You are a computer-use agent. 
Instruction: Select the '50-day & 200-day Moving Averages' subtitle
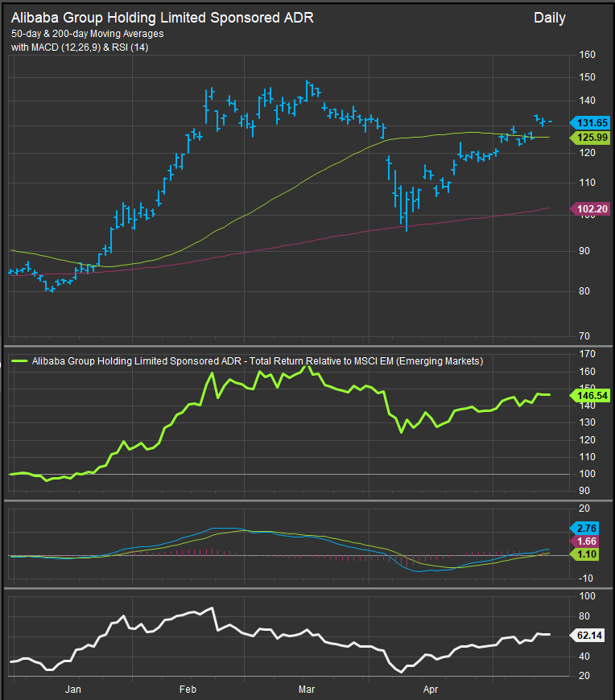(x=88, y=34)
